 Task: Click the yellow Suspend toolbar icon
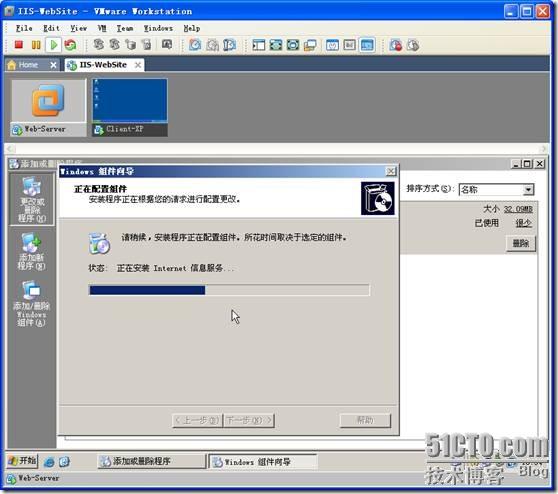(x=36, y=45)
